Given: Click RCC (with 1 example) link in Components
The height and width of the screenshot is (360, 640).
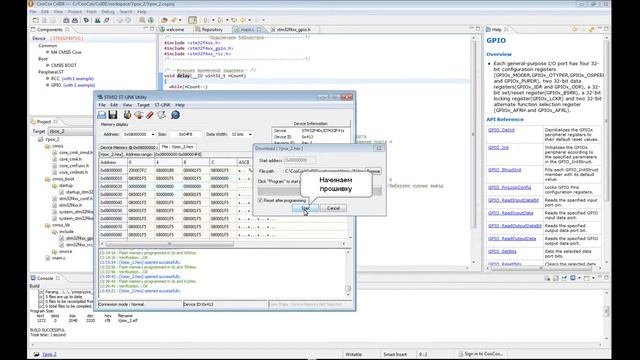Looking at the screenshot, I should tap(72, 78).
